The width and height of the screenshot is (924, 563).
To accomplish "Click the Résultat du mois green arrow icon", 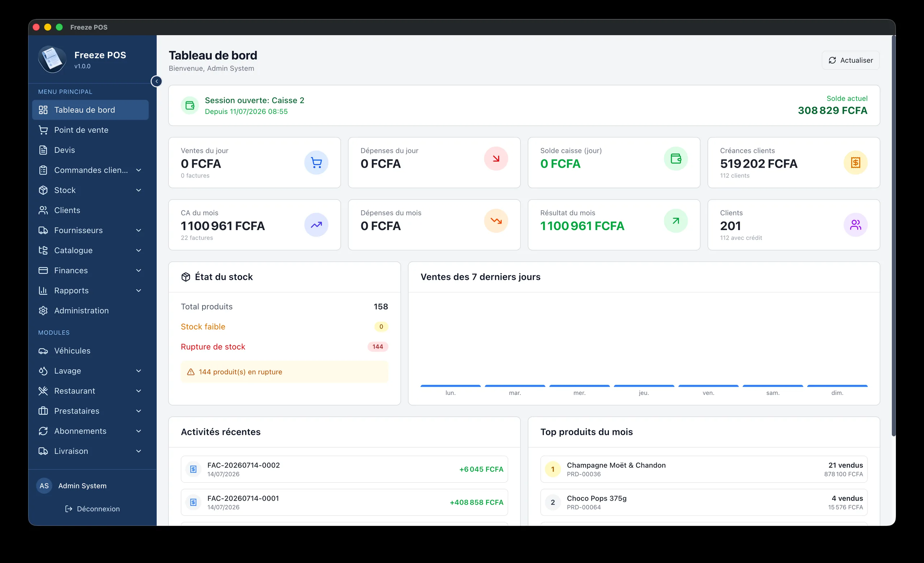I will pyautogui.click(x=676, y=221).
